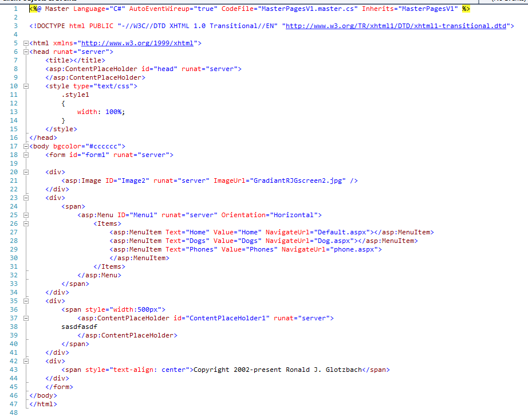Collapse the body element on line 17

[x=26, y=146]
